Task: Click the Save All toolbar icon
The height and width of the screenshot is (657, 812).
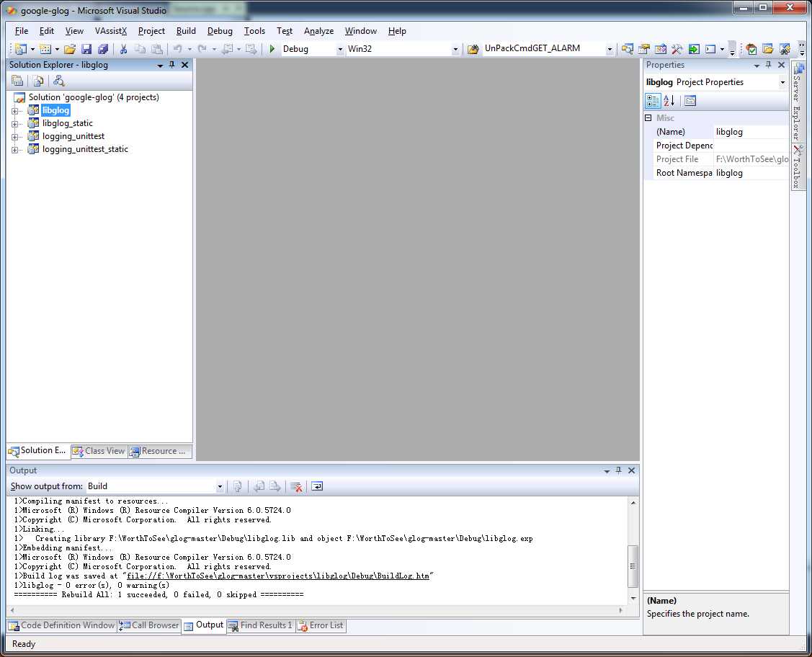Action: point(103,49)
